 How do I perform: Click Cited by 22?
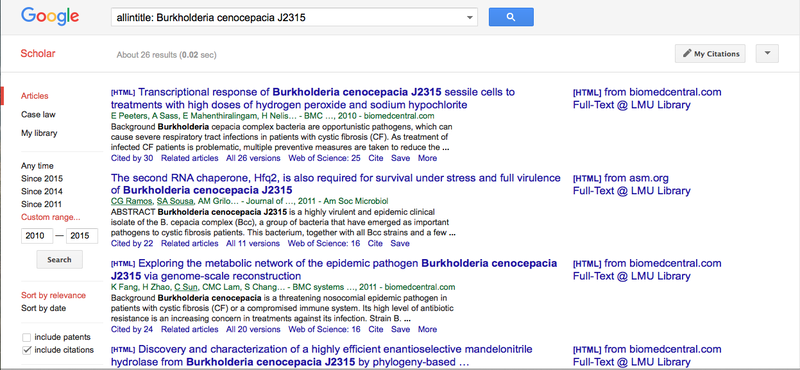click(x=132, y=243)
